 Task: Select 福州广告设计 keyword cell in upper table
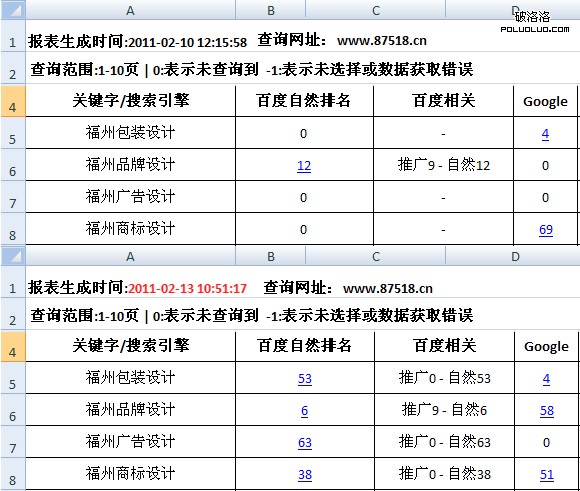pyautogui.click(x=131, y=197)
